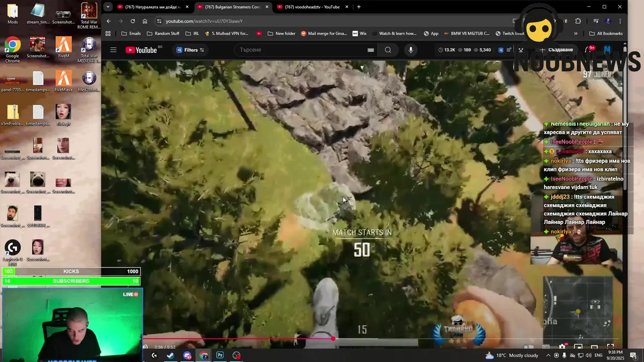
Task: Click the chat username jdddj23
Action: point(560,197)
